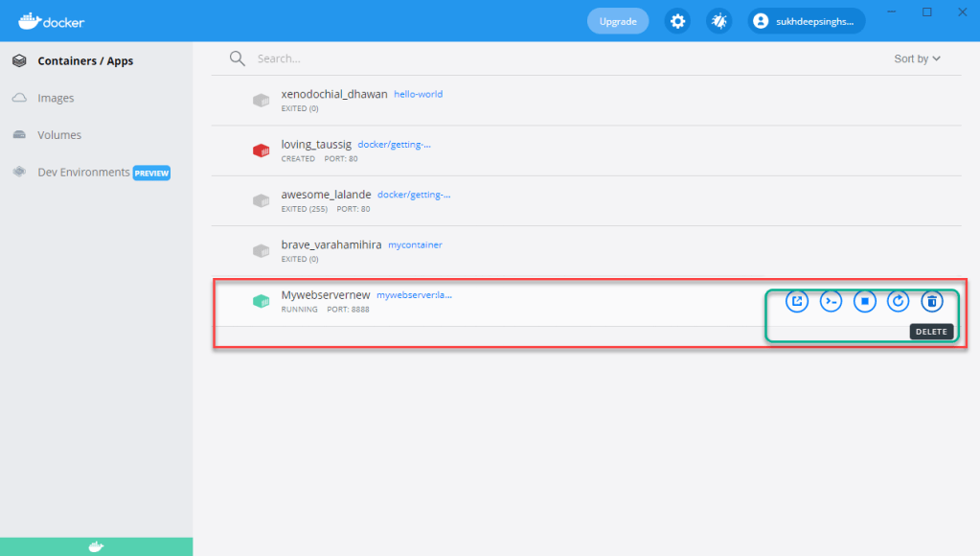Click the Upgrade button
This screenshot has width=980, height=556.
(617, 21)
